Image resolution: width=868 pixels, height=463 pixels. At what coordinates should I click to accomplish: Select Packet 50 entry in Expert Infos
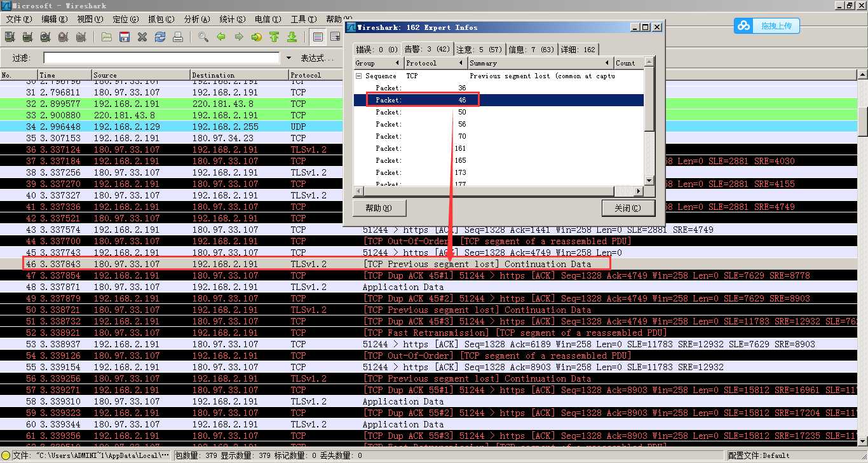point(499,112)
